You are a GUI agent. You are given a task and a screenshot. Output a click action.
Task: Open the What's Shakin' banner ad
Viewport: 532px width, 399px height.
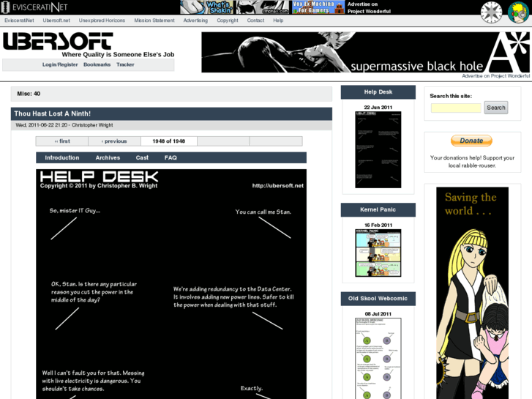(x=206, y=7)
